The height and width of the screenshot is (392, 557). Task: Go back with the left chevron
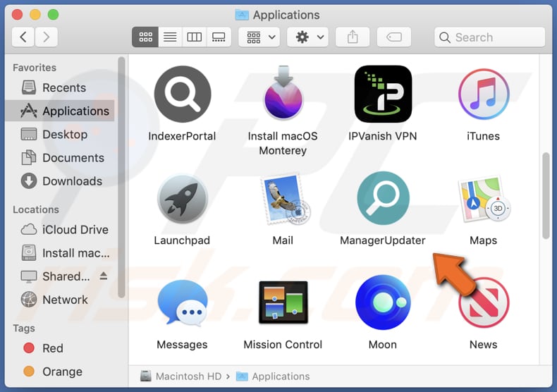click(x=23, y=37)
